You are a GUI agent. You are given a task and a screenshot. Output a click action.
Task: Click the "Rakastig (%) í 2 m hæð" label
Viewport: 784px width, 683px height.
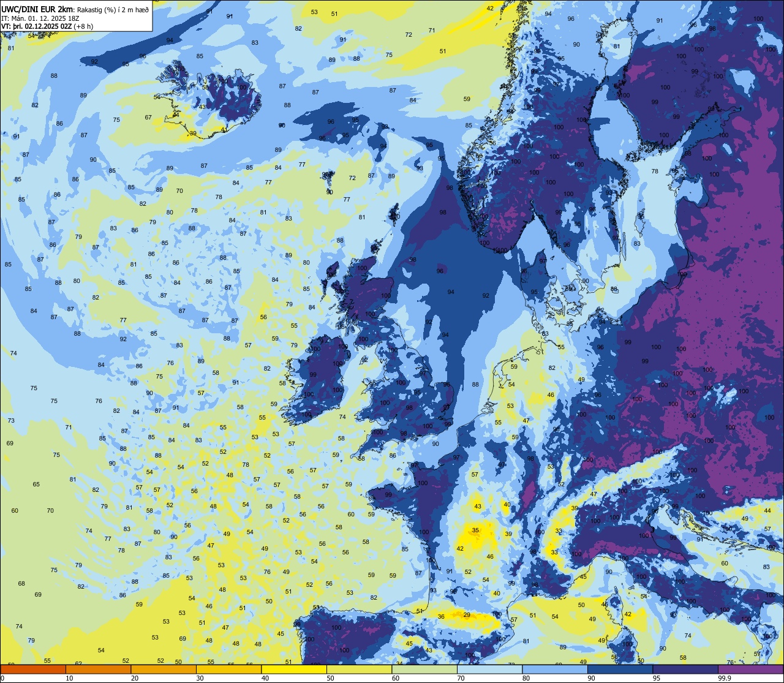[113, 9]
